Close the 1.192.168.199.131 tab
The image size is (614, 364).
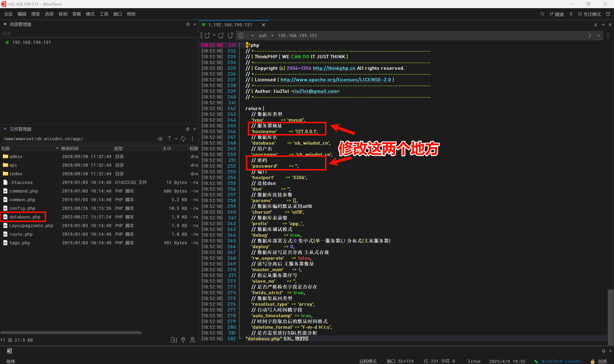263,25
